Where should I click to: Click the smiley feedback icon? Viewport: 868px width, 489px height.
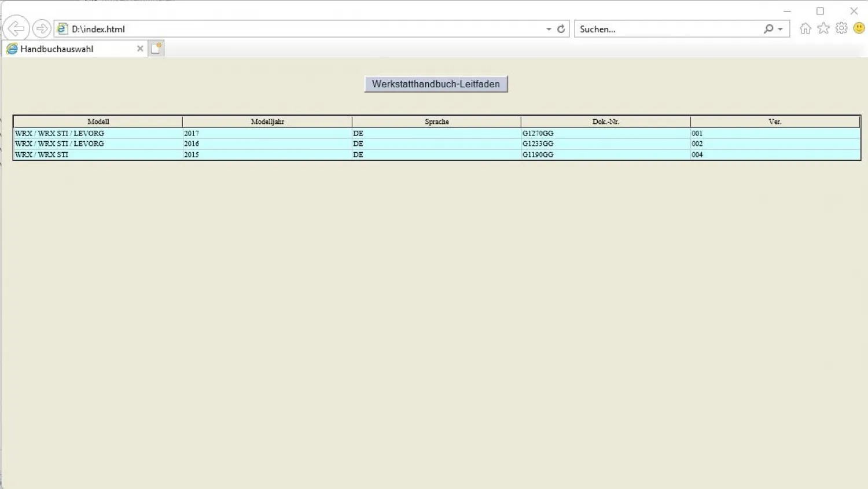pyautogui.click(x=859, y=28)
